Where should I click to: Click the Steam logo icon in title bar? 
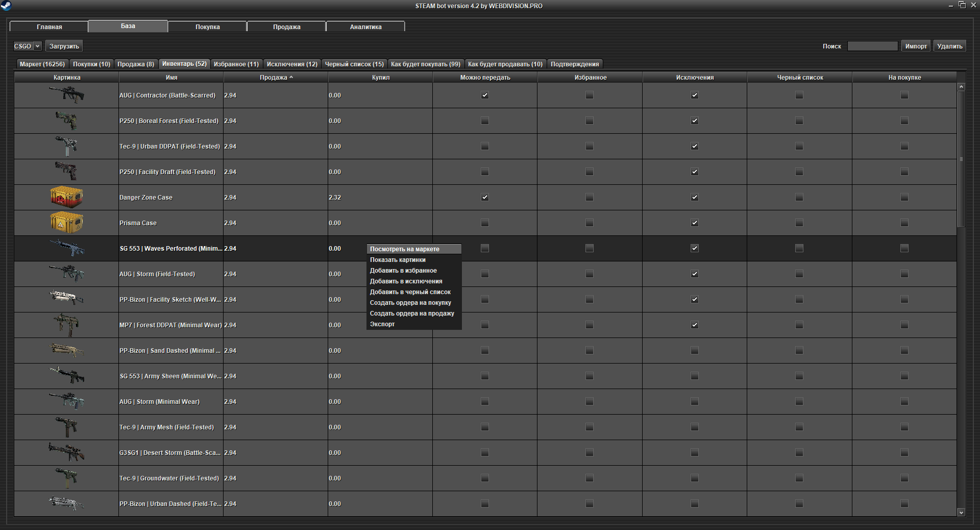(x=6, y=6)
